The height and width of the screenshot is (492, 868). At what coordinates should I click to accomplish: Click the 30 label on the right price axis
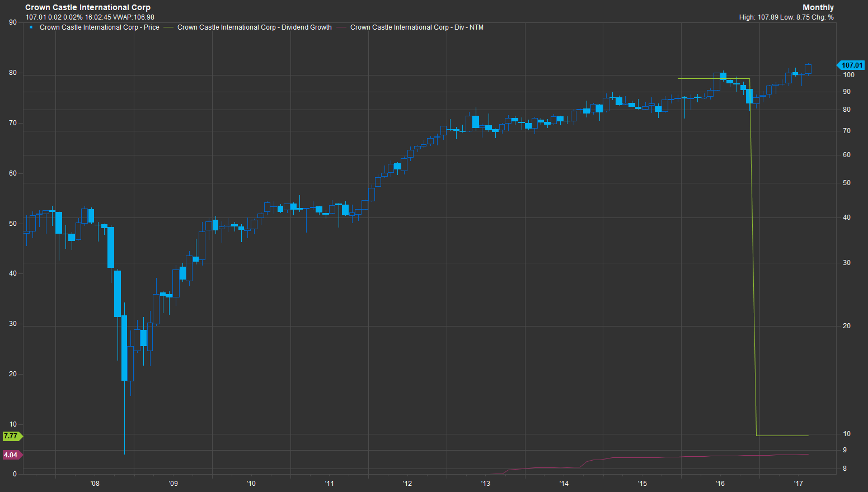click(x=847, y=263)
